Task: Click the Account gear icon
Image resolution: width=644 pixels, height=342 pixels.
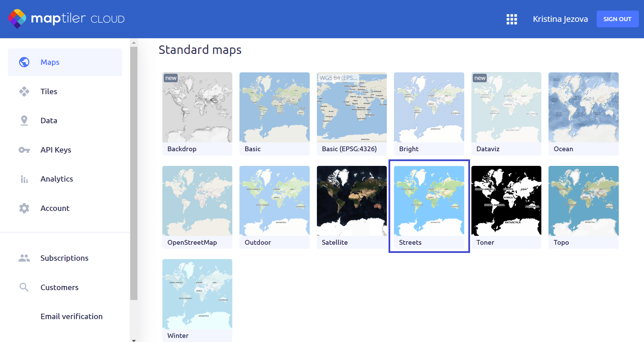Action: coord(24,208)
